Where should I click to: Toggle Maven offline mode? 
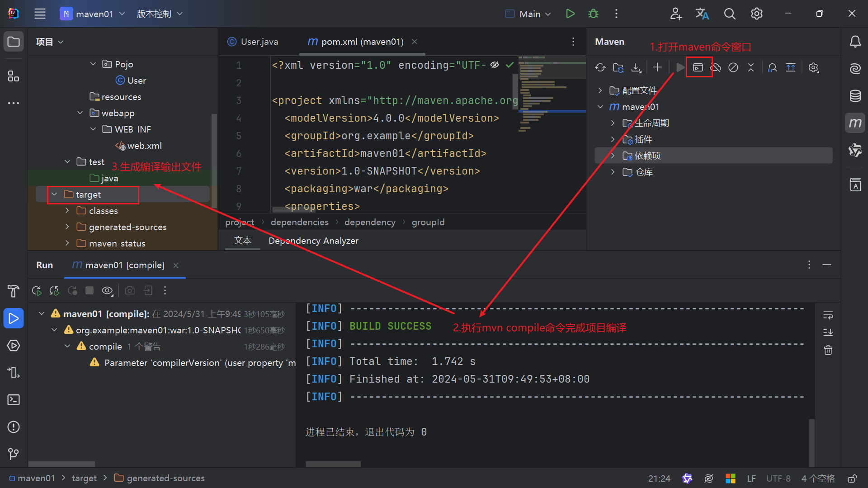(x=716, y=67)
